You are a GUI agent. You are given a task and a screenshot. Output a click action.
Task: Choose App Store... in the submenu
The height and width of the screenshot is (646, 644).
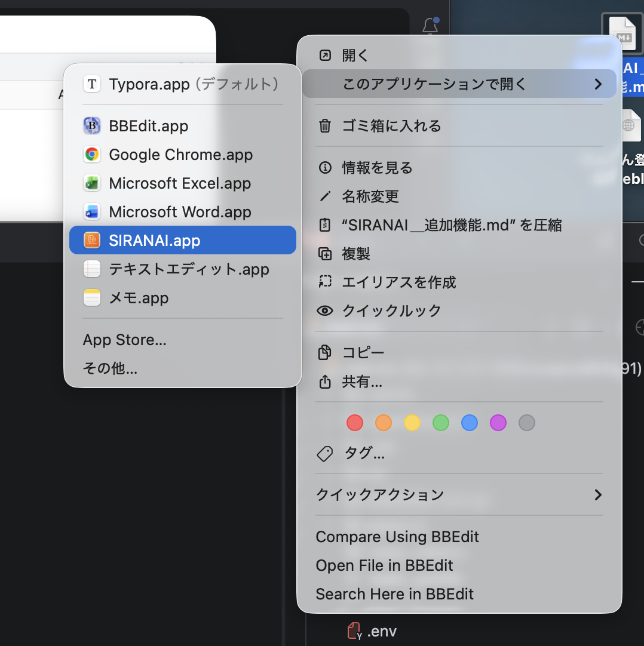pyautogui.click(x=183, y=340)
